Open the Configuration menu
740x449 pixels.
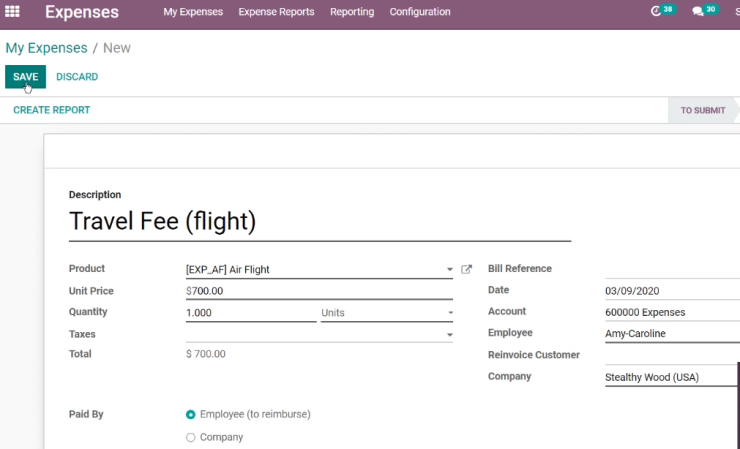pyautogui.click(x=420, y=12)
